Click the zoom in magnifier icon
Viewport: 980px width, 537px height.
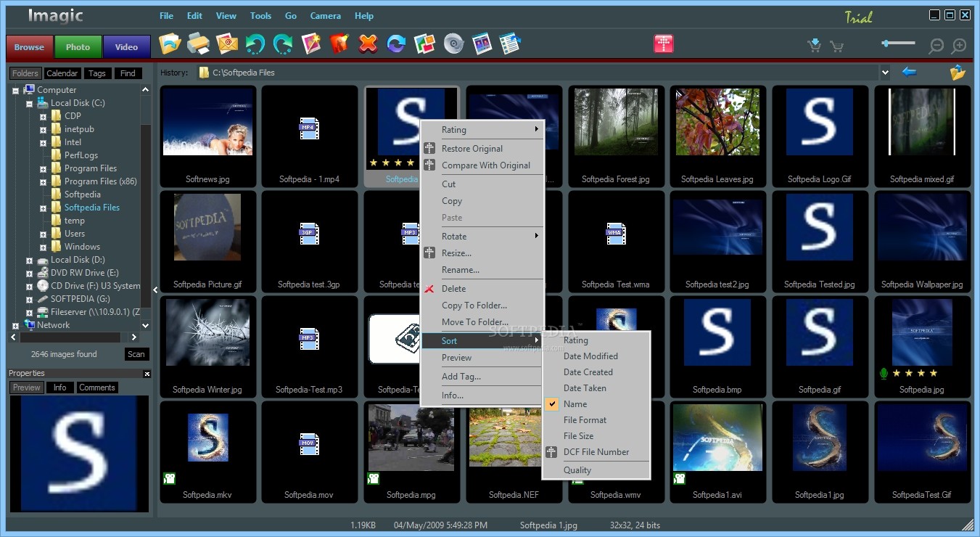tap(959, 46)
